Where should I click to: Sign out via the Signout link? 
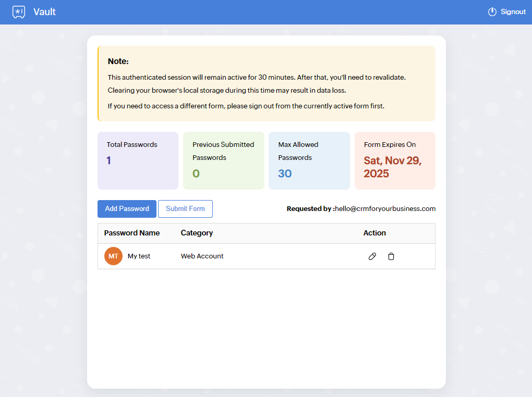tap(513, 11)
